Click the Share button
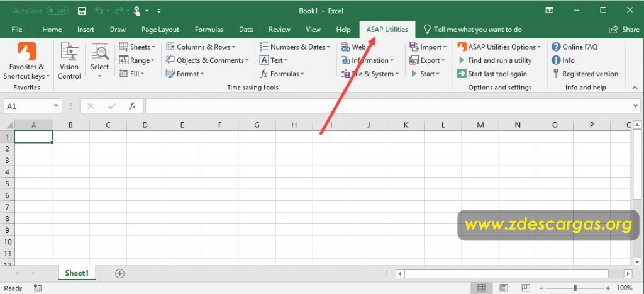Viewport: 644px width, 294px height. point(625,30)
